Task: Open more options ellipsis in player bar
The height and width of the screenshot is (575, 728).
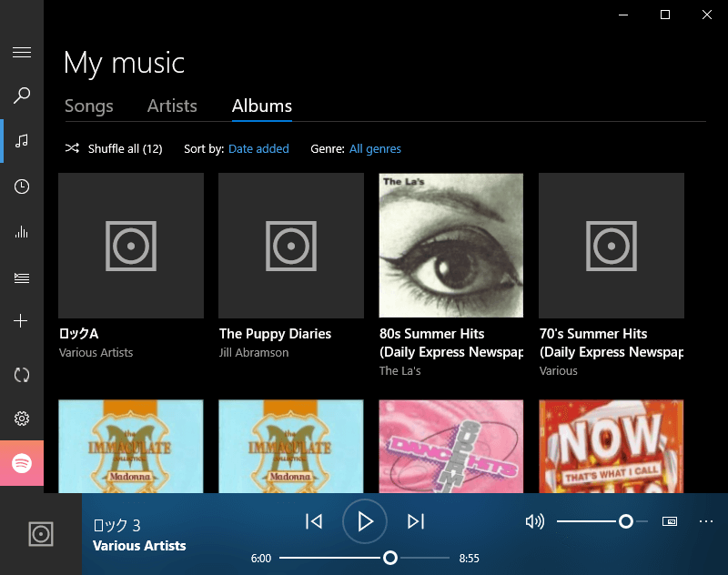Action: click(x=706, y=521)
